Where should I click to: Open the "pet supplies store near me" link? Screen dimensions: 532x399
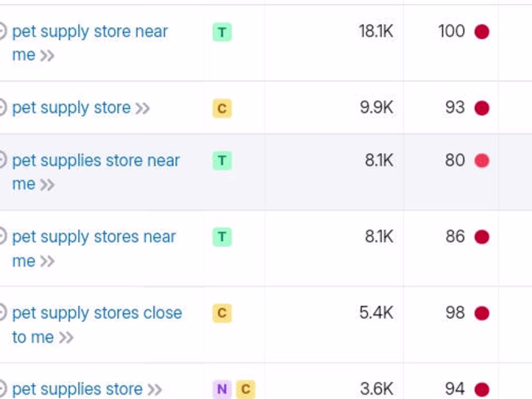coord(96,160)
